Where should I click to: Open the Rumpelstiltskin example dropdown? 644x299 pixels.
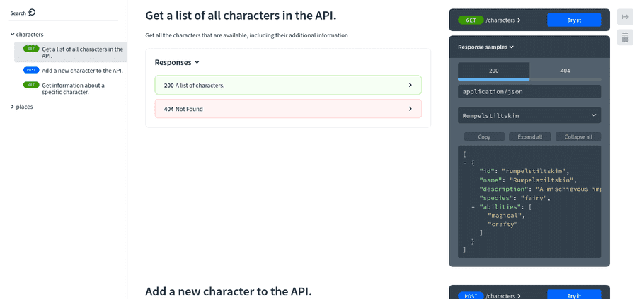pyautogui.click(x=529, y=115)
